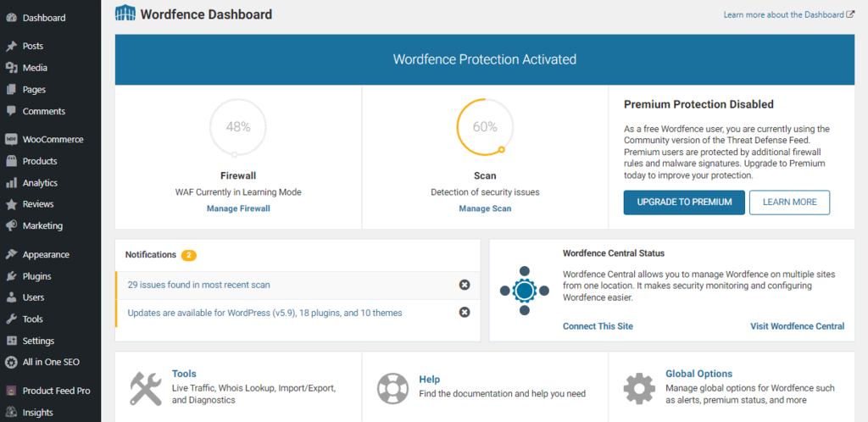Click the WooCommerce icon in sidebar
The image size is (868, 422).
(11, 139)
